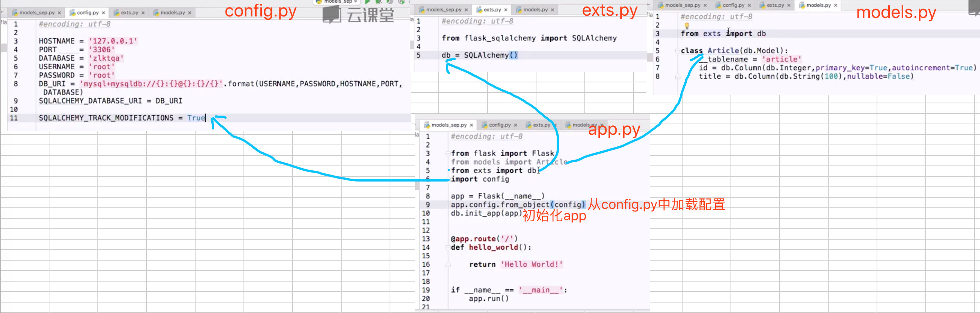Collapse imports fold at 'from flask import Flask'

click(x=448, y=154)
